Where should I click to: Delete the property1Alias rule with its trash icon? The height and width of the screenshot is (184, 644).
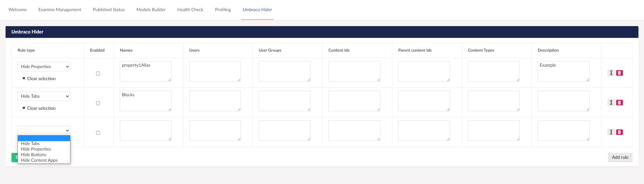pyautogui.click(x=619, y=73)
